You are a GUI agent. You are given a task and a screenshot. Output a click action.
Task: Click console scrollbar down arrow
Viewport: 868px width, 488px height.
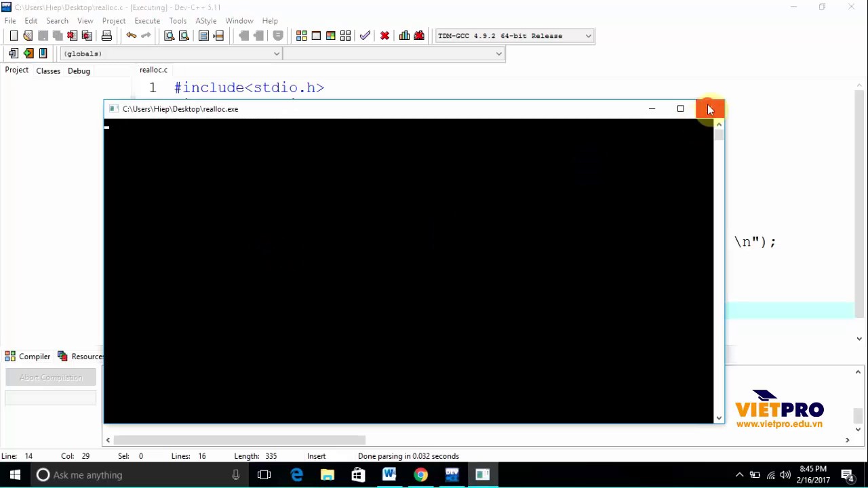pos(719,418)
